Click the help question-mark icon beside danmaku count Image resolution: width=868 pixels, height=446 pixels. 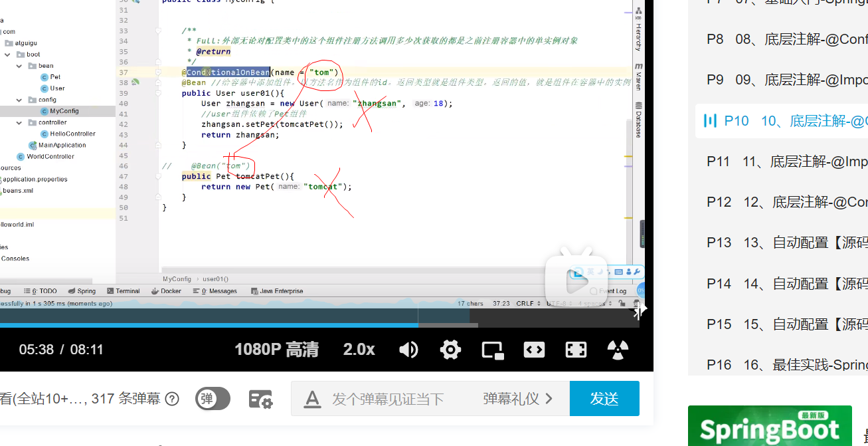172,399
